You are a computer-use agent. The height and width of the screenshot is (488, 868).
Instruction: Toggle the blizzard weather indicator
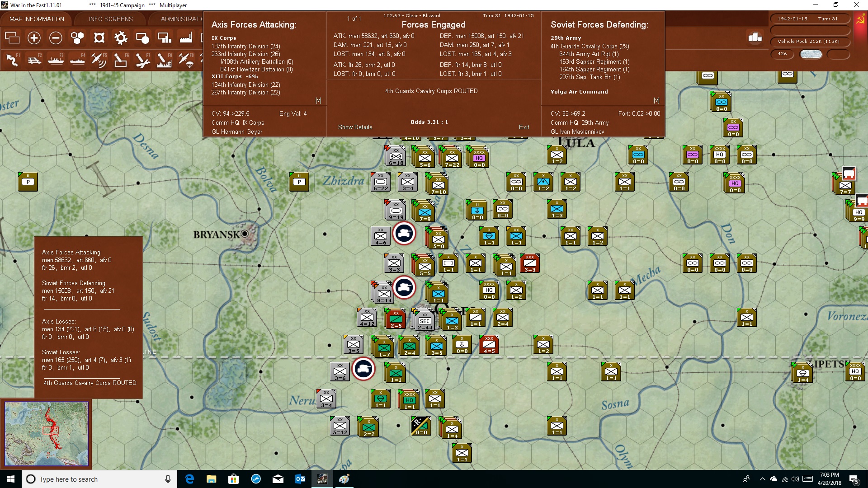(x=811, y=54)
